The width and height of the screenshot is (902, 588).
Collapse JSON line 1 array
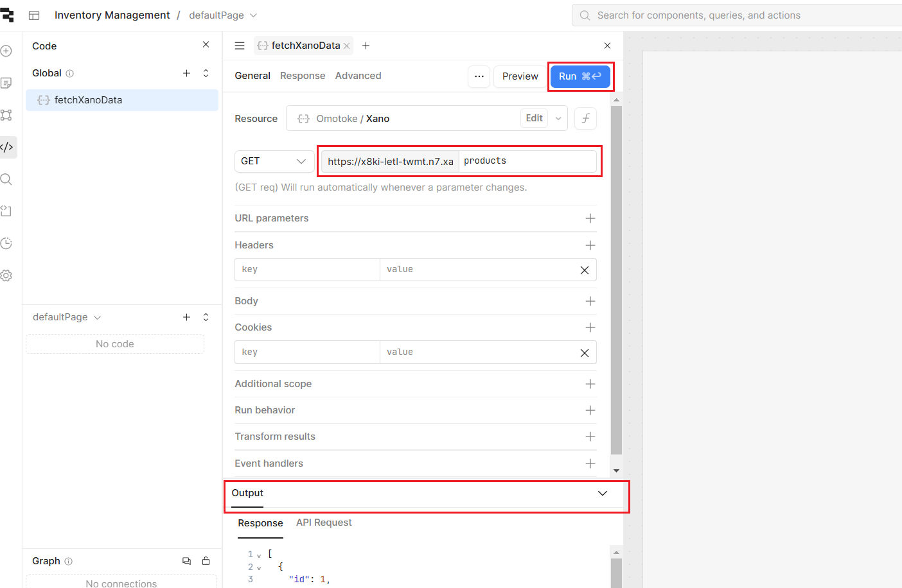(x=259, y=555)
